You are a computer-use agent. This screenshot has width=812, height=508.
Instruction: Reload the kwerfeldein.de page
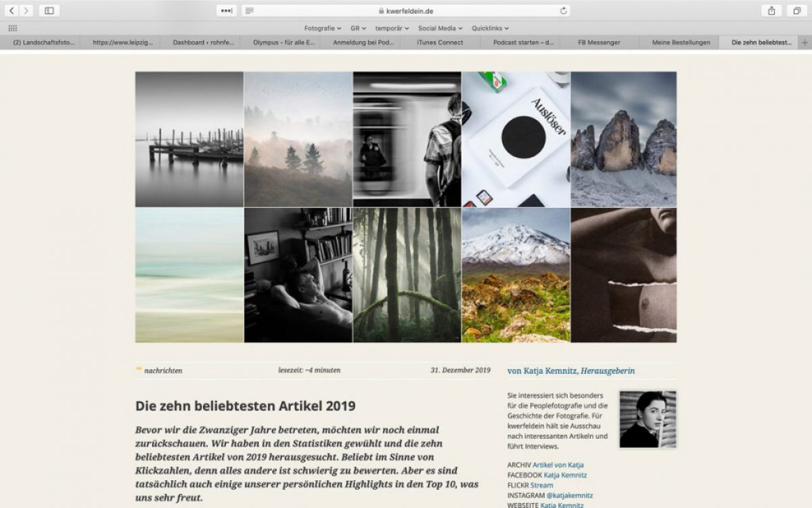[563, 11]
